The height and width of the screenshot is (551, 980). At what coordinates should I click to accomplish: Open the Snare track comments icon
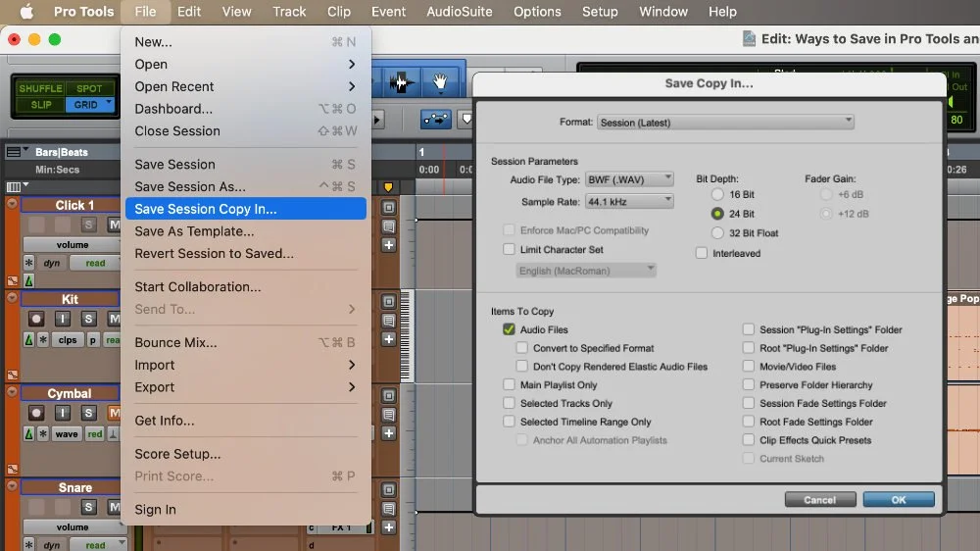click(x=389, y=509)
